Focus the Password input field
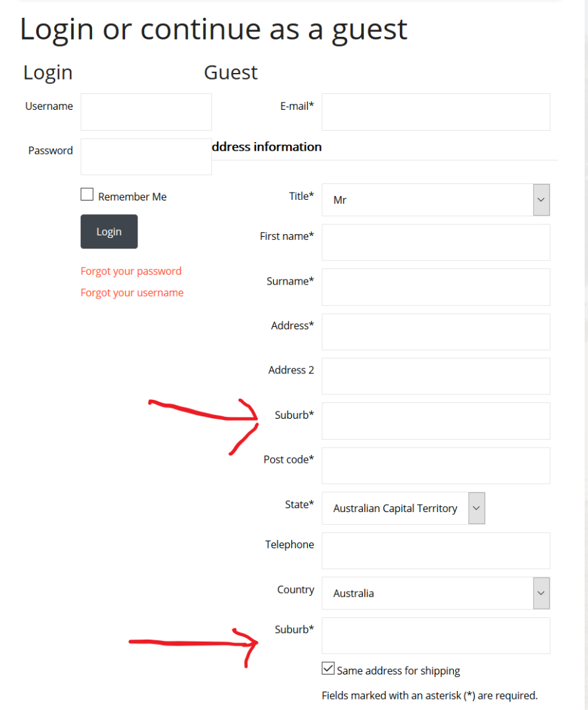The width and height of the screenshot is (588, 710). 146,156
